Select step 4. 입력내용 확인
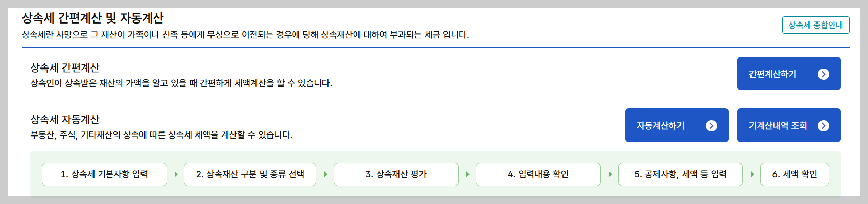Image resolution: width=868 pixels, height=204 pixels. tap(538, 174)
